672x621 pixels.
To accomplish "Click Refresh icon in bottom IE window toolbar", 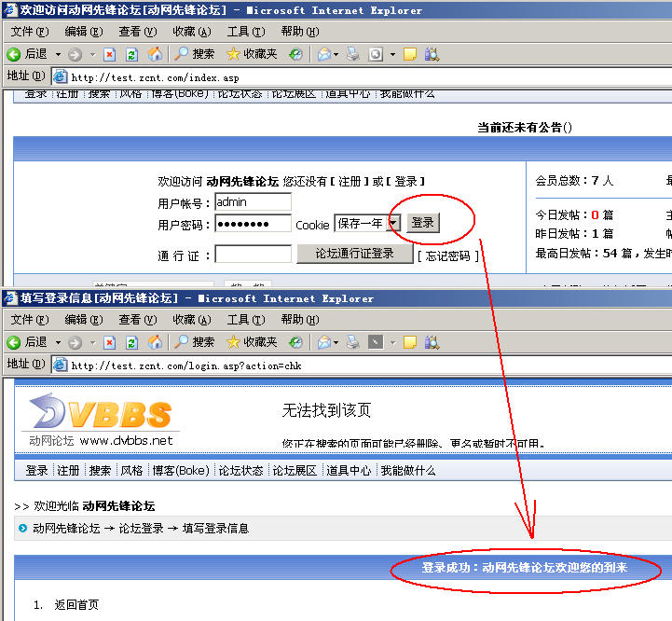I will (131, 342).
